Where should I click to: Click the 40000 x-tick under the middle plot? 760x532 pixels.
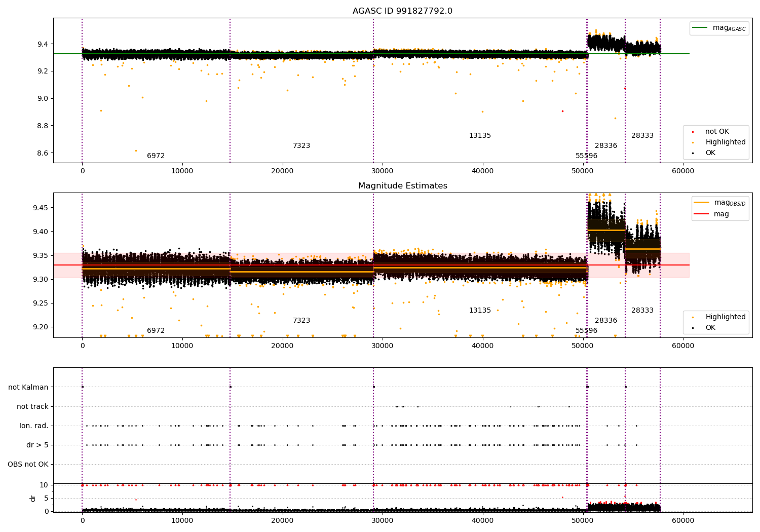483,346
